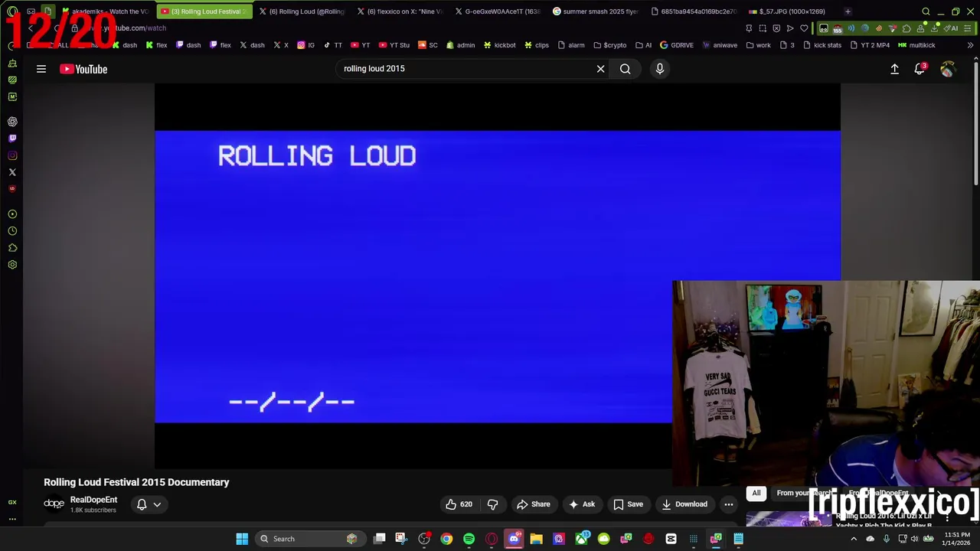The image size is (980, 551).
Task: Open the $crypto bookmarks folder
Action: pos(609,45)
